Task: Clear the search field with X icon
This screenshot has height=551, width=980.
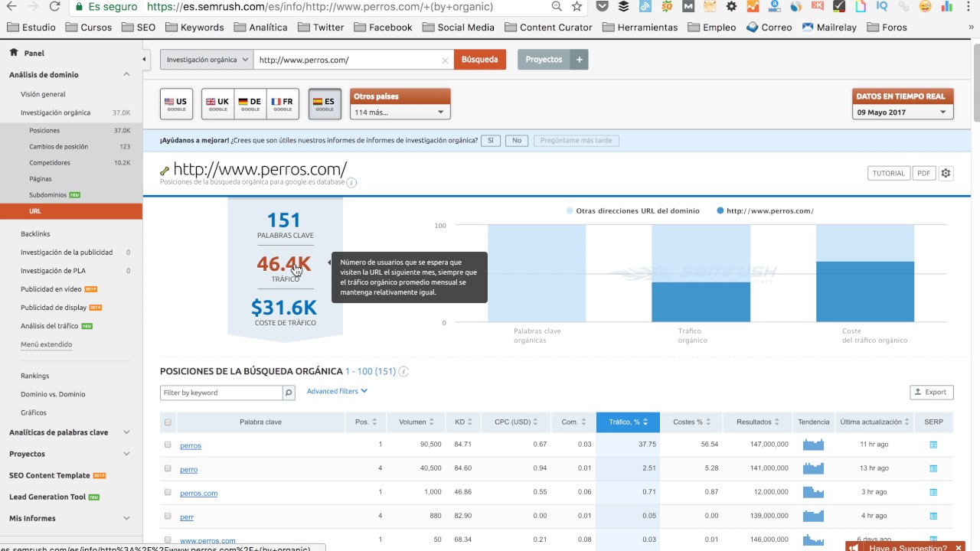Action: click(445, 60)
